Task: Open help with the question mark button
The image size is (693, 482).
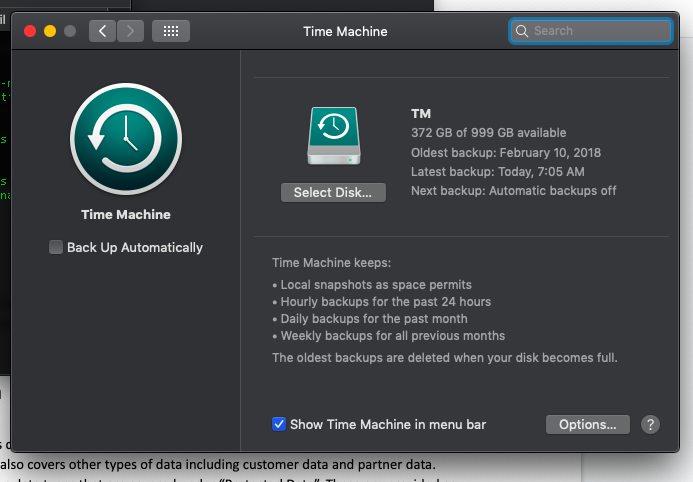Action: [650, 425]
